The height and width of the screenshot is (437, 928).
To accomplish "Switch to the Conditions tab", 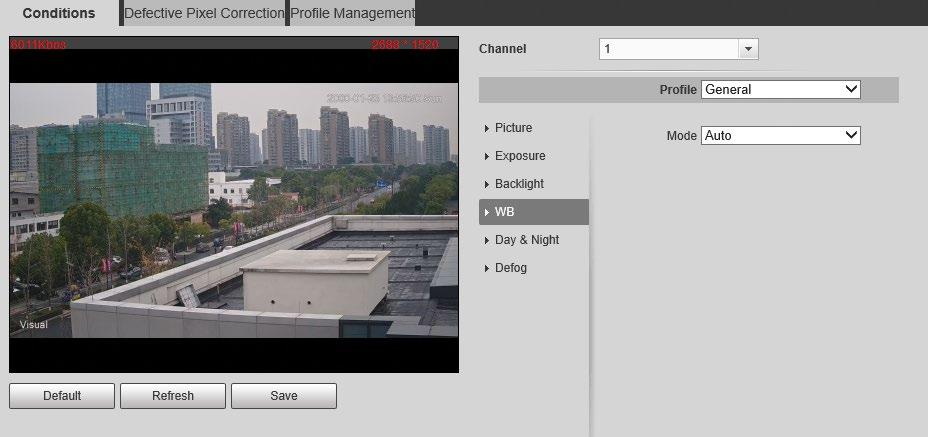I will click(59, 13).
